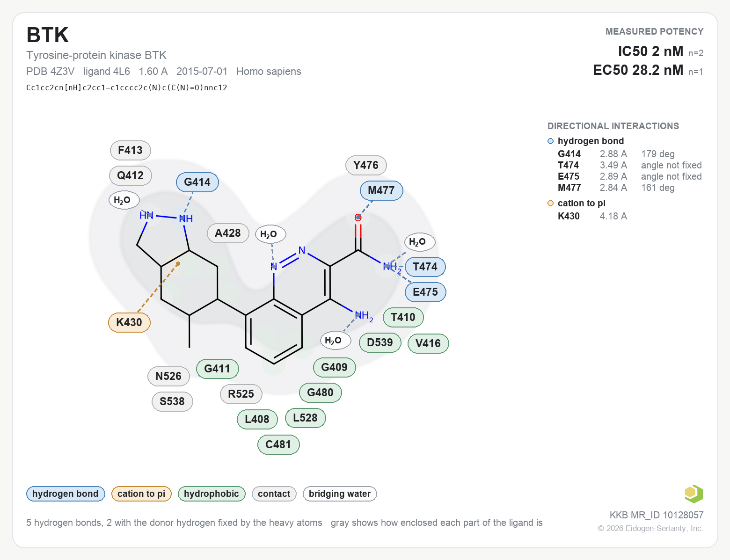Viewport: 730px width, 560px height.
Task: Select the S538 residue label
Action: click(172, 401)
